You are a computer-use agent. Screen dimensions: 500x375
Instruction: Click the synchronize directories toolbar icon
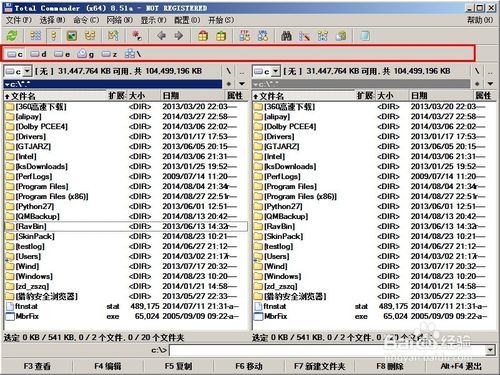322,36
